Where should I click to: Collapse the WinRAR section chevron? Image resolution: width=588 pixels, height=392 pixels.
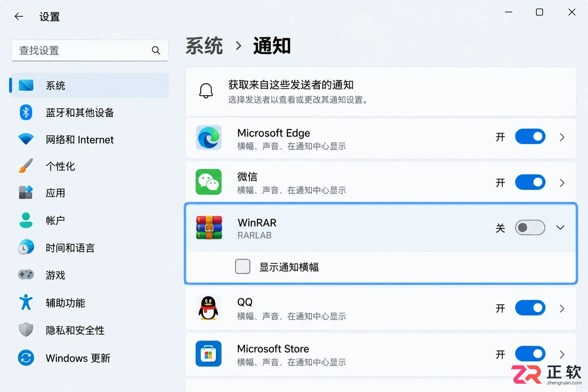(x=560, y=227)
